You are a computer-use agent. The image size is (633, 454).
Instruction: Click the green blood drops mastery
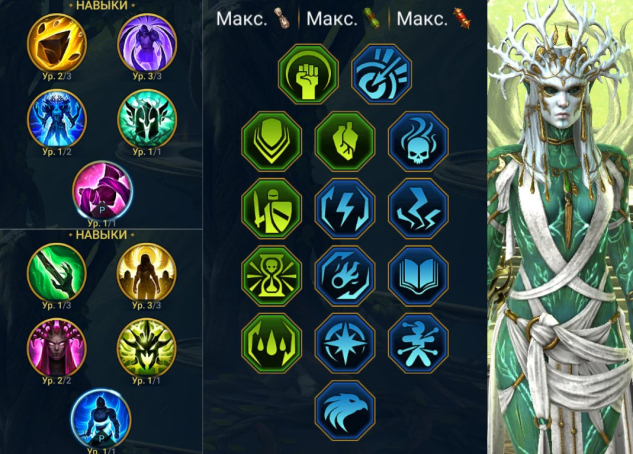click(272, 343)
